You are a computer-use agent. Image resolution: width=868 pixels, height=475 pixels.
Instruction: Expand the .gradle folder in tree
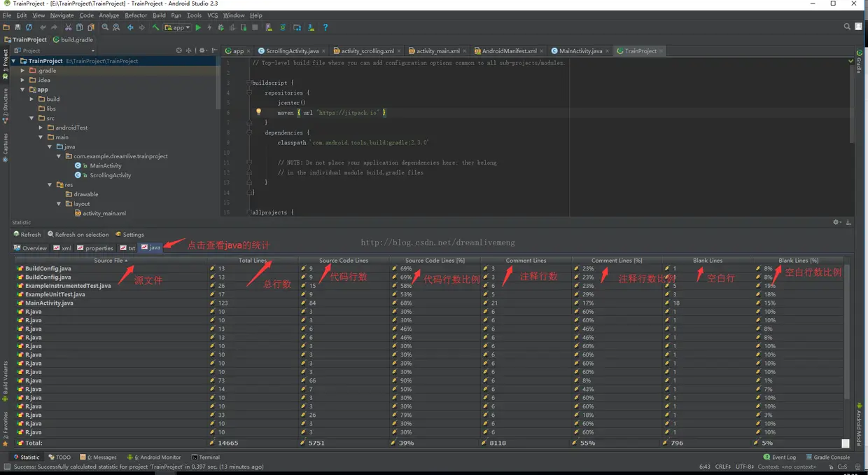pyautogui.click(x=22, y=71)
